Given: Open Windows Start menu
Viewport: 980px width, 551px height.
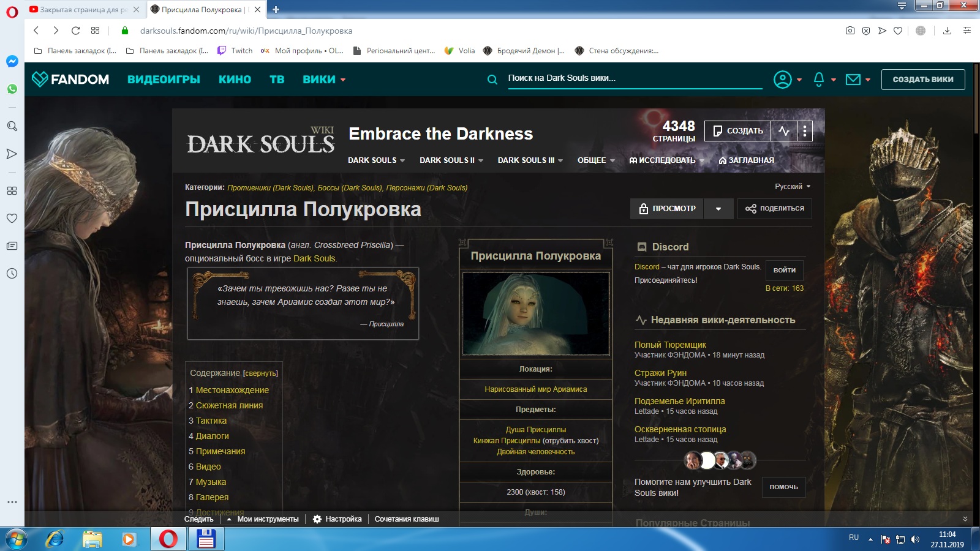Looking at the screenshot, I should pos(16,539).
